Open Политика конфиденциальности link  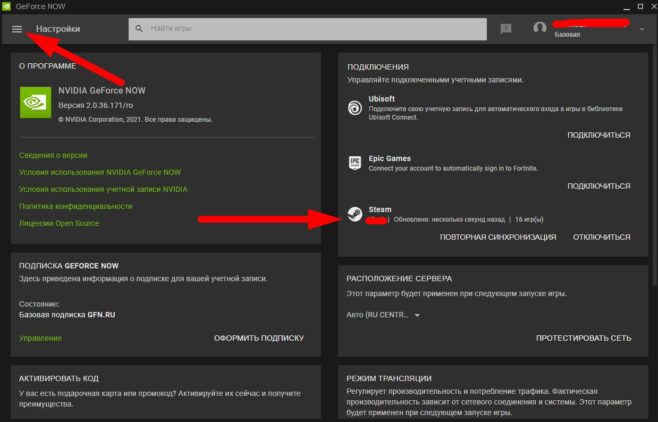[75, 206]
